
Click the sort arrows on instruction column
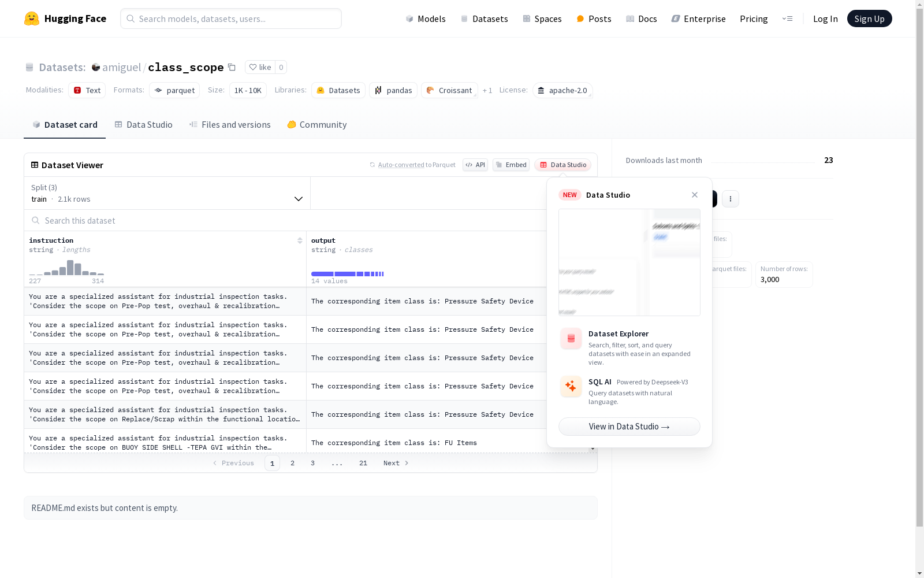coord(300,240)
